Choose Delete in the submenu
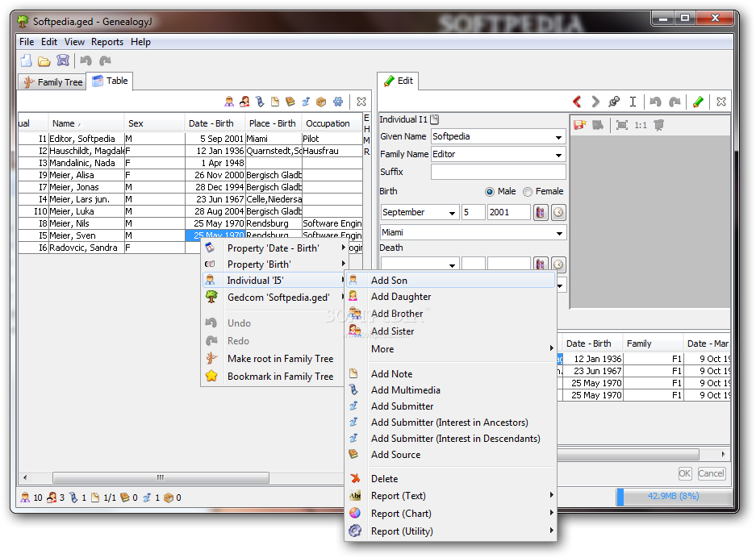Screen dimensions: 756x558 450,478
